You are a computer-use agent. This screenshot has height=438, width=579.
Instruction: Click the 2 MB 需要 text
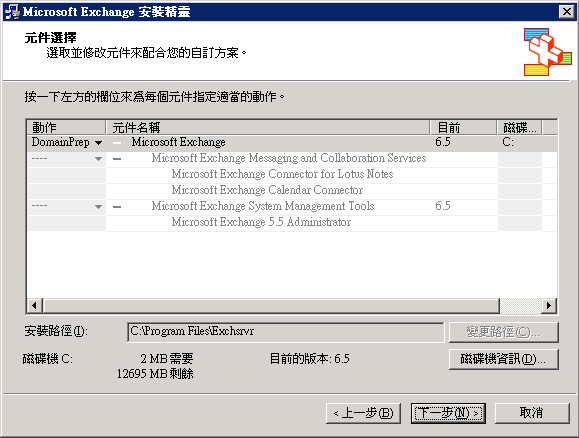167,359
